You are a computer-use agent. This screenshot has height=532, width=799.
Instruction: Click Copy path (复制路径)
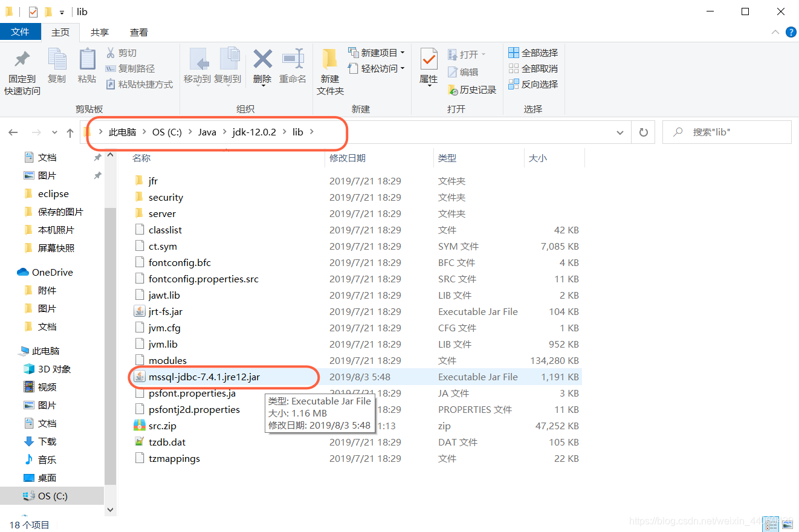point(130,69)
